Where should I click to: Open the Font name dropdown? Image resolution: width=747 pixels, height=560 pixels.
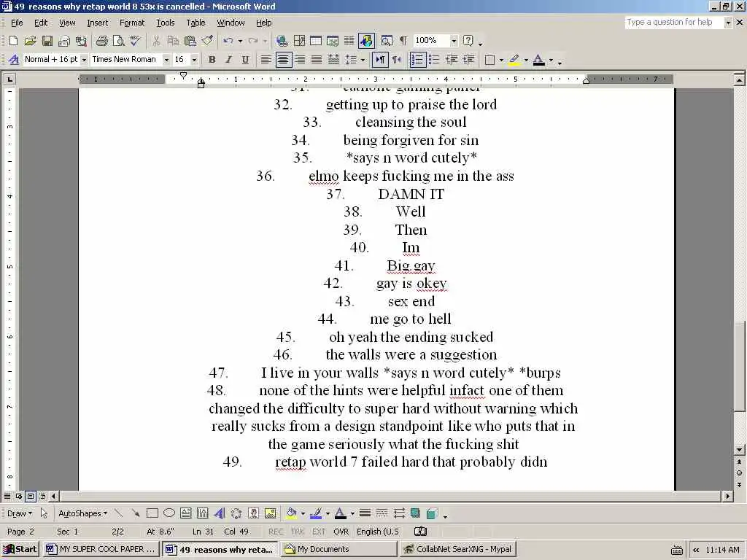point(166,60)
